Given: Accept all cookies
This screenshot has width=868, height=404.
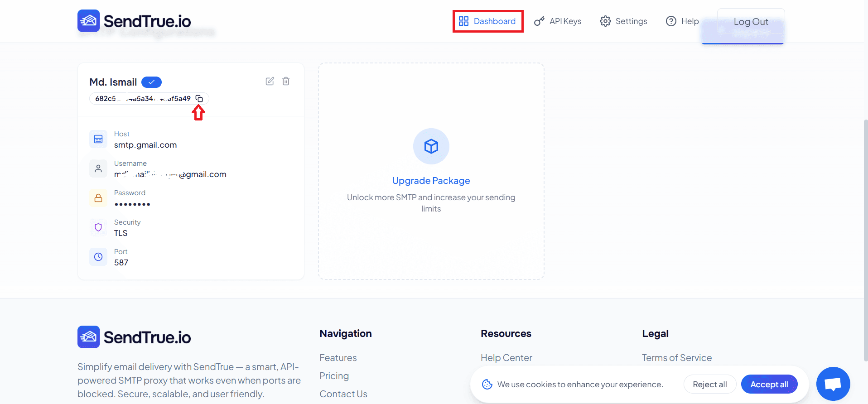Looking at the screenshot, I should (x=769, y=385).
